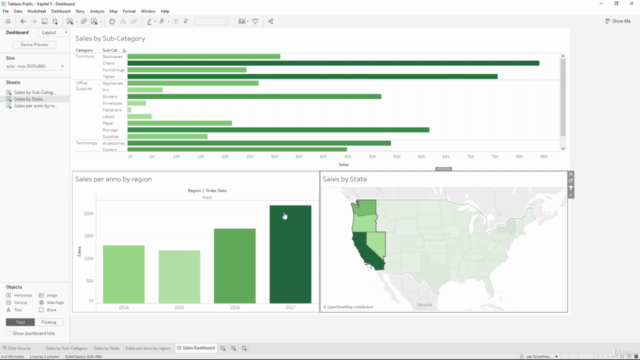
Task: Click the sort icon next to the Sub-Cat header
Action: 124,50
